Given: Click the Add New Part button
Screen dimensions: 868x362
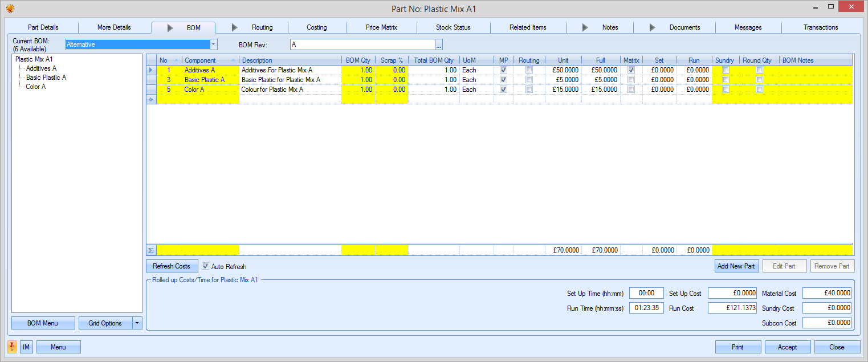Looking at the screenshot, I should (736, 266).
